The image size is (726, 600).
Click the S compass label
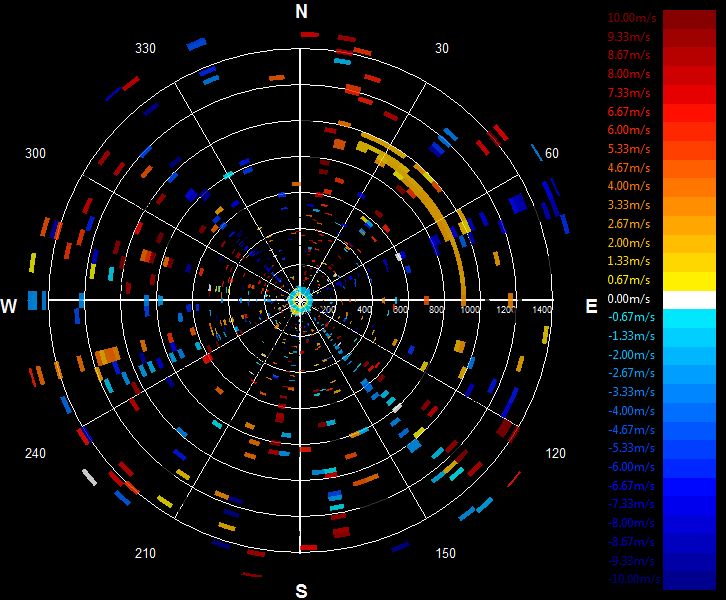tap(301, 591)
